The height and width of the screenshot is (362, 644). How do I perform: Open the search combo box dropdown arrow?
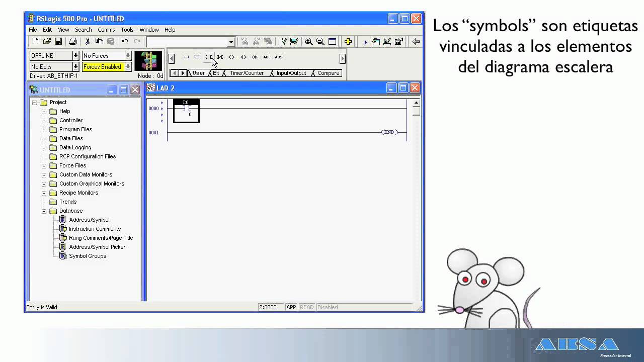[231, 42]
